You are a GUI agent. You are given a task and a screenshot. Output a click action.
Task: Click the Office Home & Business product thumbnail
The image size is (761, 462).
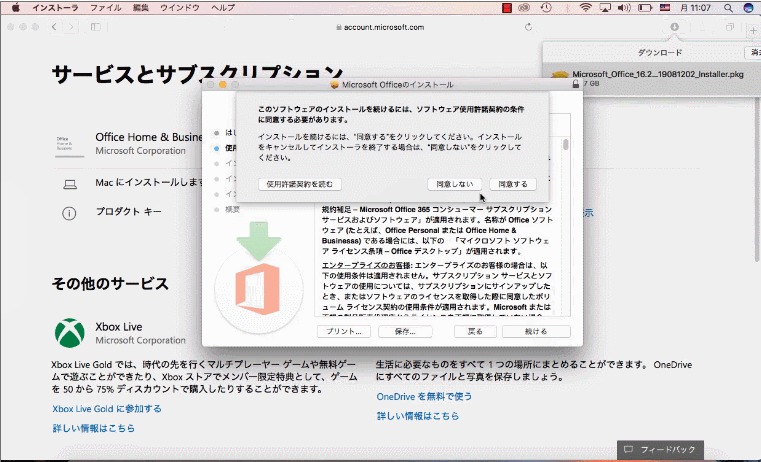[69, 145]
